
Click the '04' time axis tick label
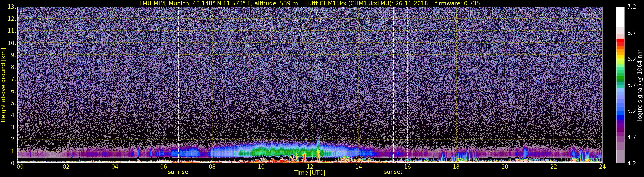115,167
